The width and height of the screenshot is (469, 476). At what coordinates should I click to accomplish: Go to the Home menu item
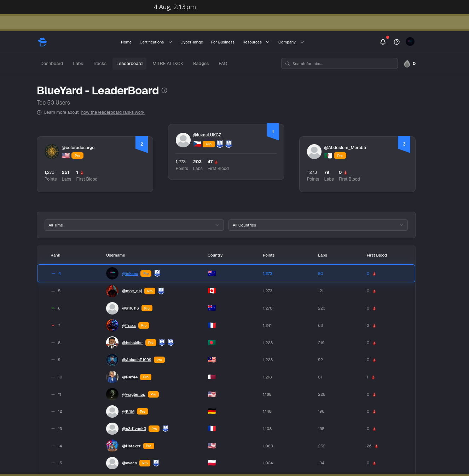coord(126,42)
